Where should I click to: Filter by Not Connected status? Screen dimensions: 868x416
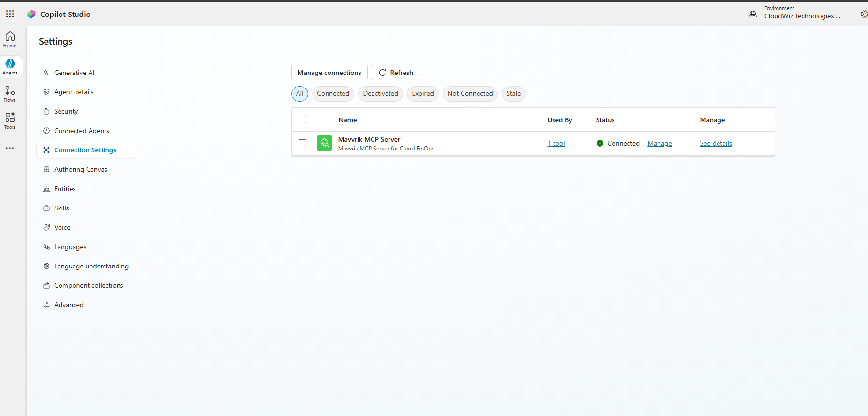(470, 94)
